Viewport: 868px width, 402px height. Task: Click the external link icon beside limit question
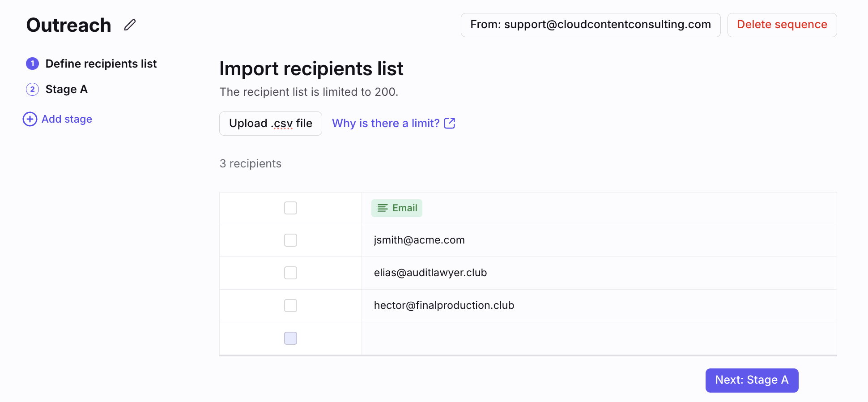[x=450, y=124]
